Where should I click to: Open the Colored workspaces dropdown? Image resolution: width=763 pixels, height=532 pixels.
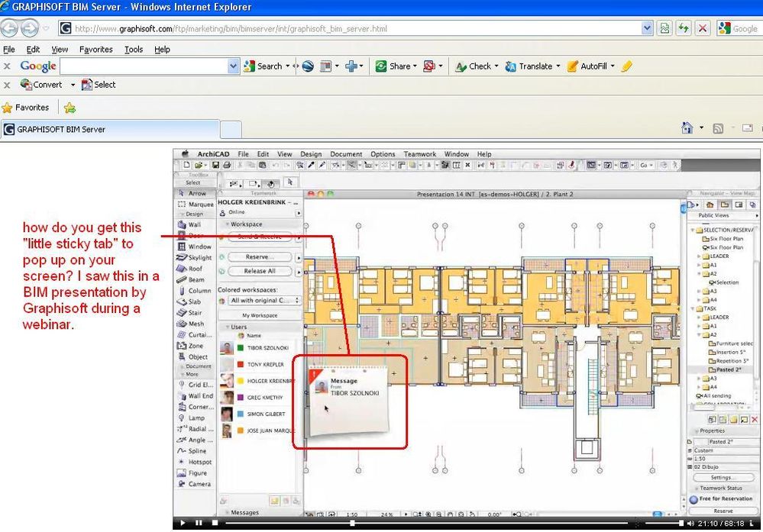coord(263,298)
